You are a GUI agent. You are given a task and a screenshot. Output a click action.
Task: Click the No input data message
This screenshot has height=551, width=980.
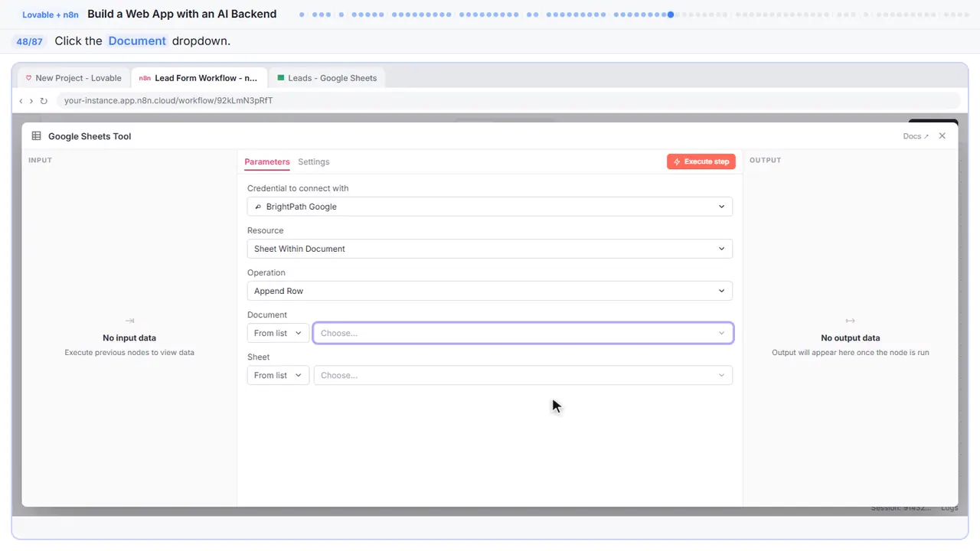[129, 337]
